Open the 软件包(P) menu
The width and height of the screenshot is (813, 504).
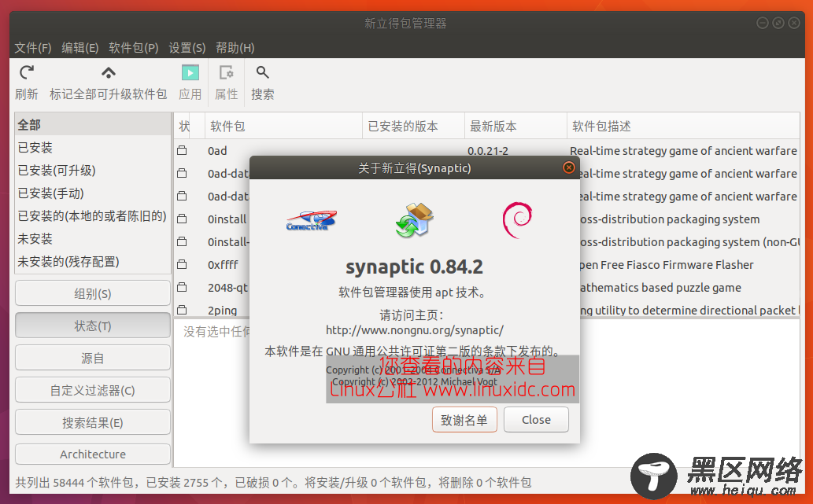133,48
